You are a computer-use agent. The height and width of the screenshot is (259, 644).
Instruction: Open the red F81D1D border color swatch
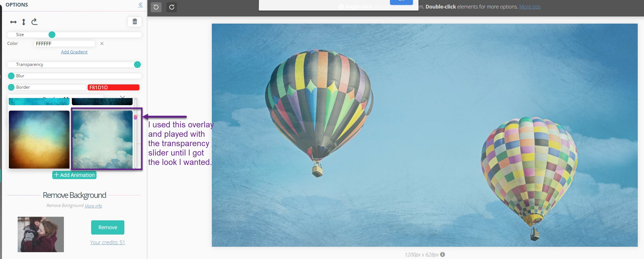(113, 88)
